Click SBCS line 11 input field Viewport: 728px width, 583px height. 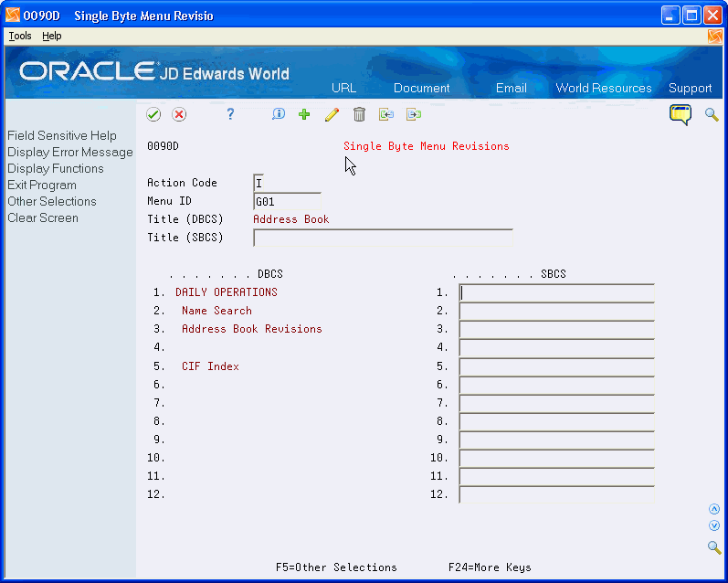coord(556,477)
